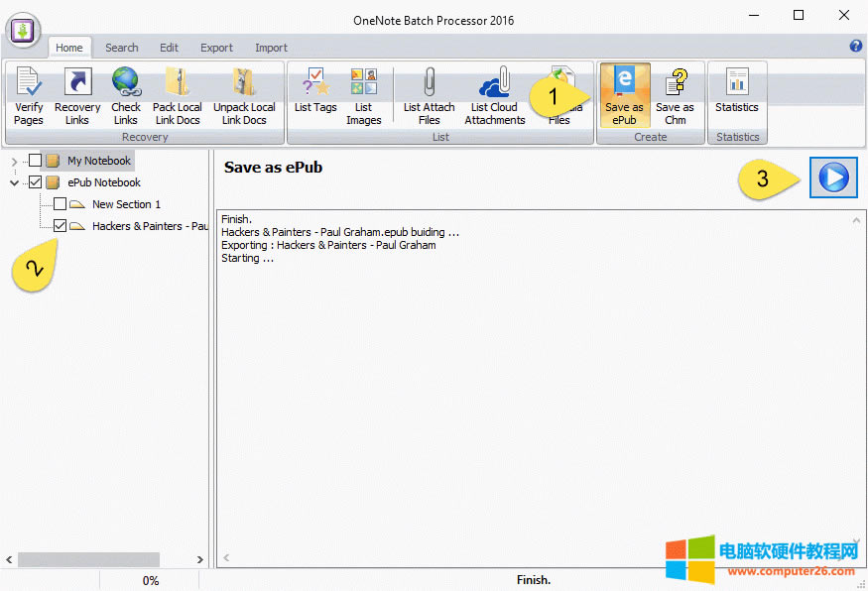Screen dimensions: 868x591
Task: Select the Verify Pages tool
Action: click(x=28, y=94)
